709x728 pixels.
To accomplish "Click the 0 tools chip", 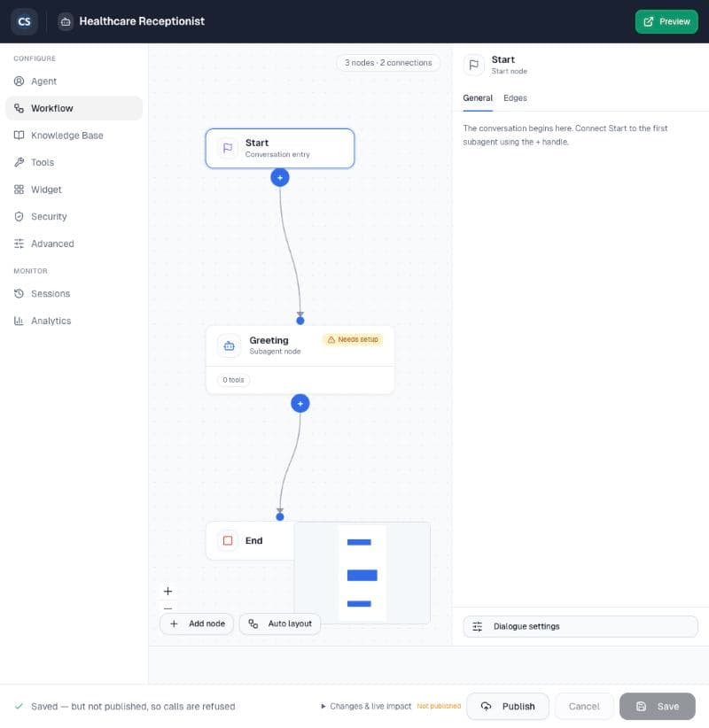I will [233, 380].
